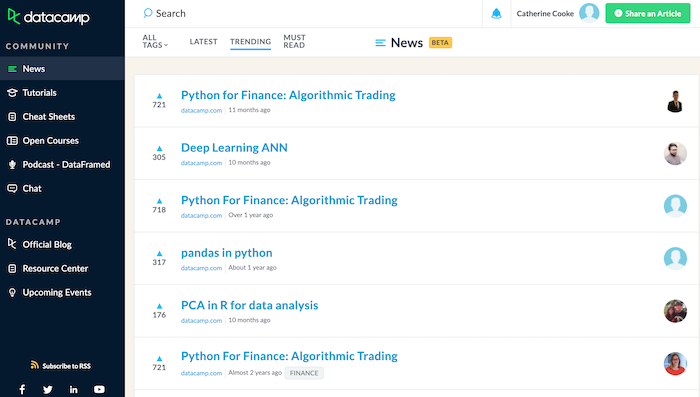Screen dimensions: 700x397
Task: Open author avatar for first Algorithmic Trading article
Action: click(x=675, y=101)
